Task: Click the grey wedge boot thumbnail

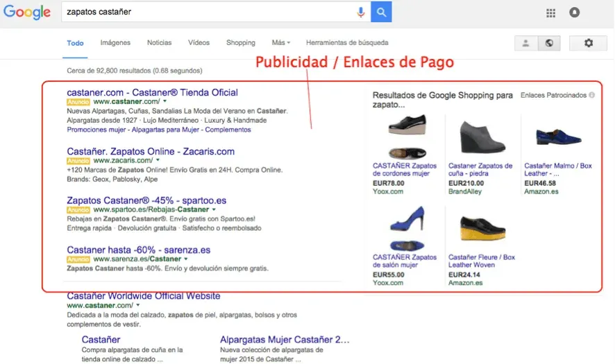Action: (x=482, y=137)
